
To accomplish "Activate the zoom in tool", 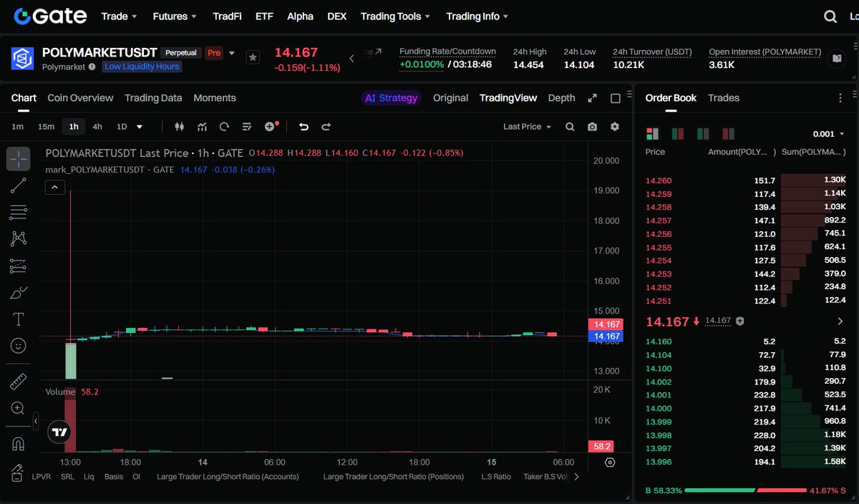I will pos(19,408).
